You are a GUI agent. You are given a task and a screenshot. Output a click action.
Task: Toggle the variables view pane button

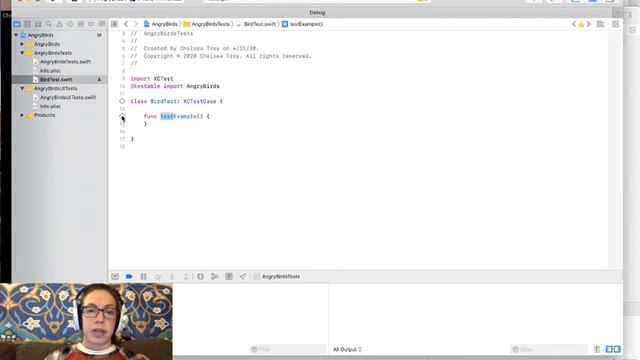(x=609, y=349)
